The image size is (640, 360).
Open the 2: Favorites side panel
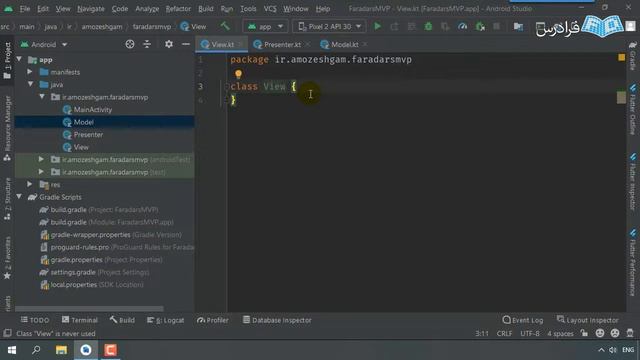7,258
